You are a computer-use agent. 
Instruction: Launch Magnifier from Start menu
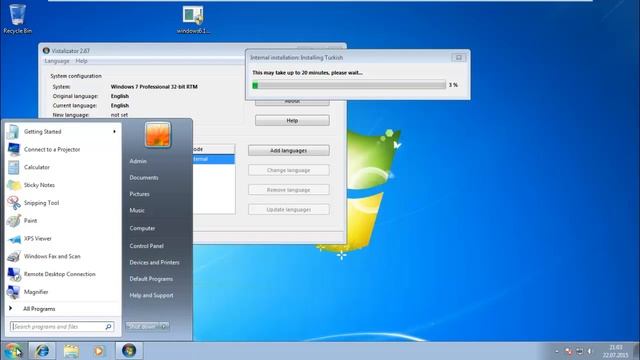62,292
